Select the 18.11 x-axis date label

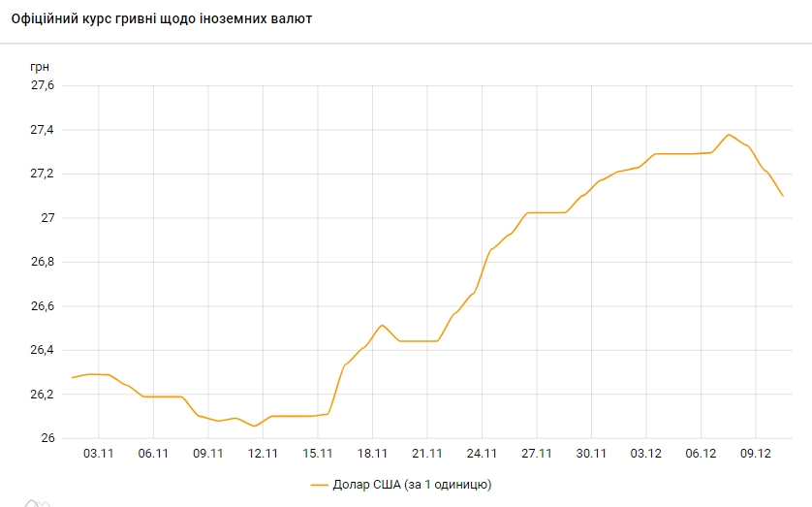coord(372,453)
